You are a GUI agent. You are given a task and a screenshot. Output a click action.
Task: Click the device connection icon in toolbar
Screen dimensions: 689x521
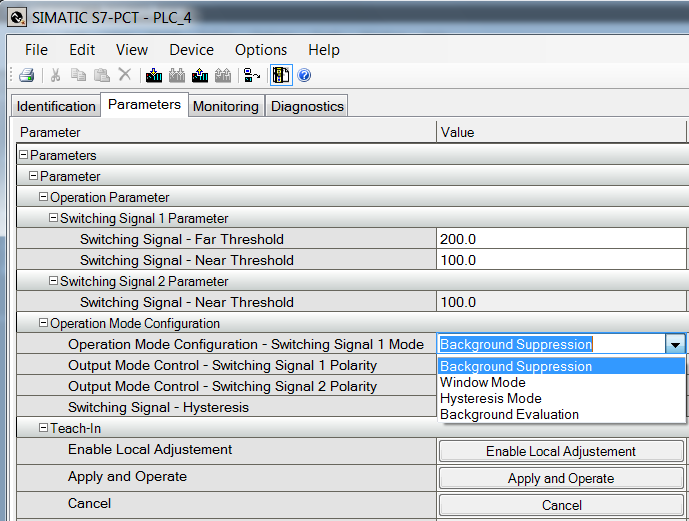pos(251,75)
